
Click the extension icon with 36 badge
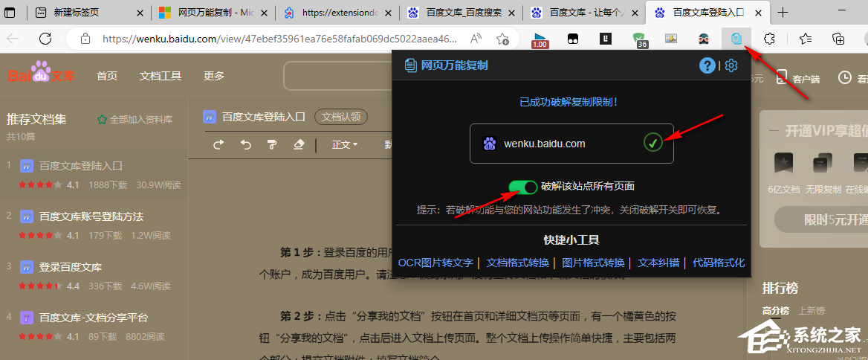click(x=640, y=39)
